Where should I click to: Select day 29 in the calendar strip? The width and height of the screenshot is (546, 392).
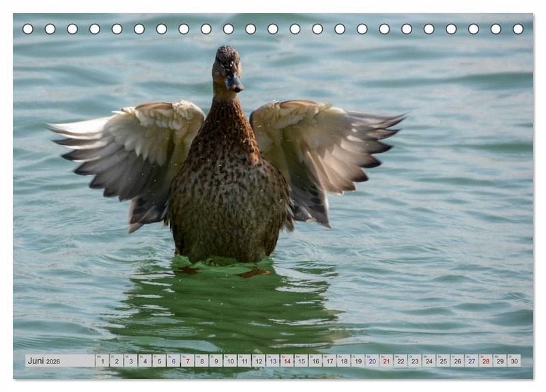pyautogui.click(x=500, y=361)
